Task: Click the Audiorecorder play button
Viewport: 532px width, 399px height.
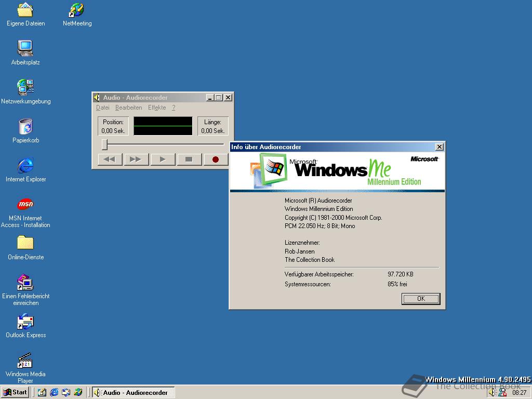Action: pyautogui.click(x=163, y=159)
